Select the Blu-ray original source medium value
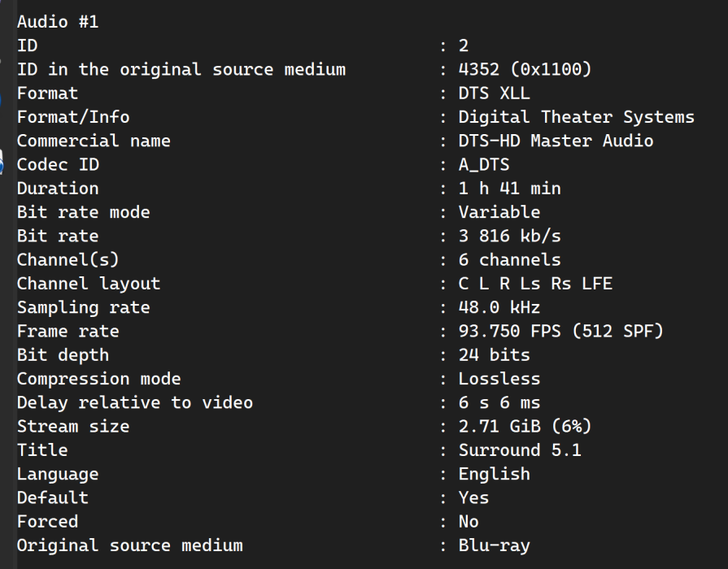Screen dimensions: 728x569 point(494,545)
